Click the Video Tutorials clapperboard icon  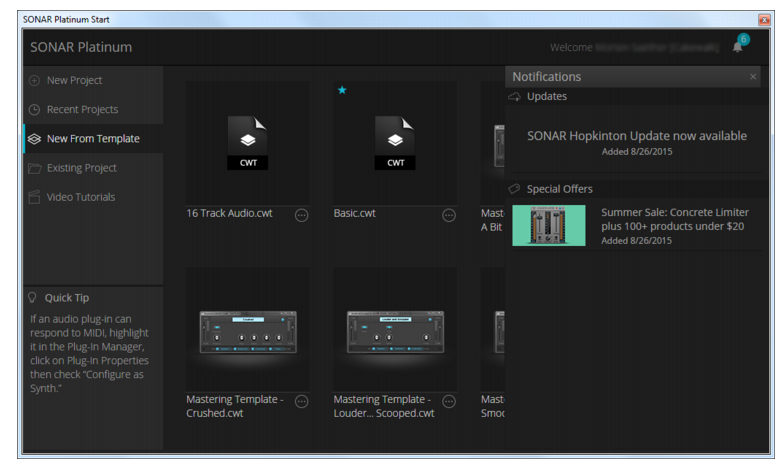34,197
